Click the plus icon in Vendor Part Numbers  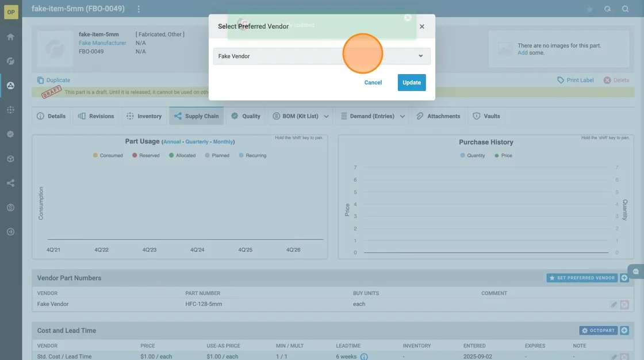click(x=624, y=278)
